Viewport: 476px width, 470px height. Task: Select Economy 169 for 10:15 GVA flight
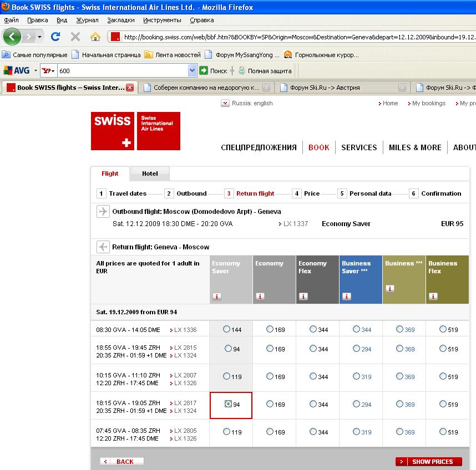point(270,376)
